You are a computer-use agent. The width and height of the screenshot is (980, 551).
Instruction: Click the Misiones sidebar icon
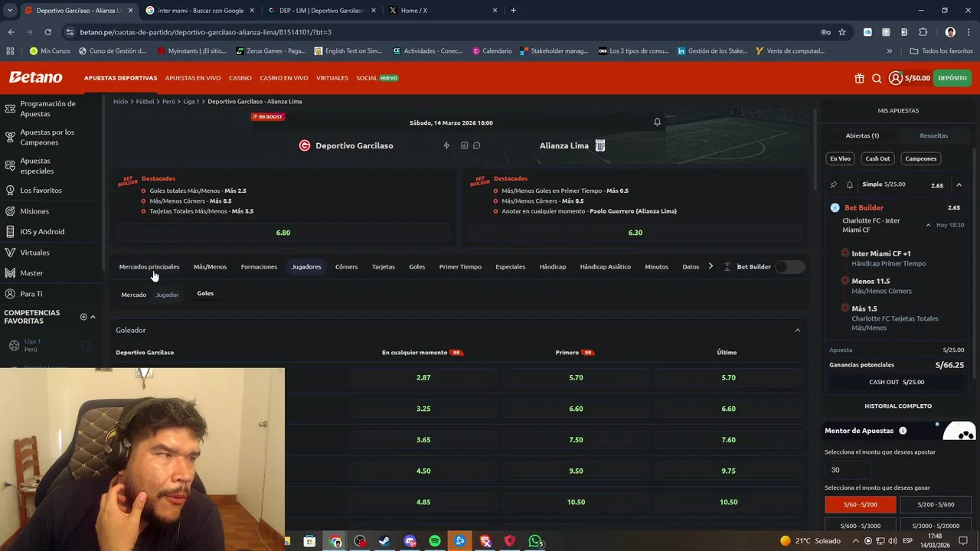coord(10,211)
